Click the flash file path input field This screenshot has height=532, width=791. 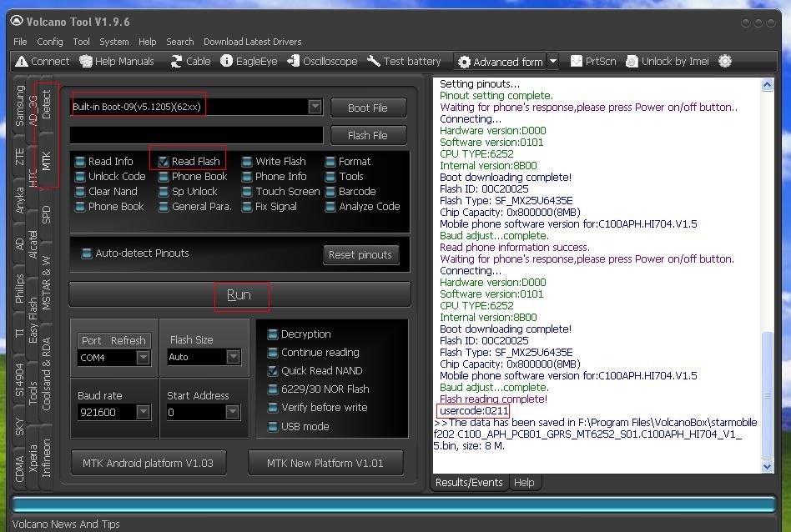(x=196, y=135)
